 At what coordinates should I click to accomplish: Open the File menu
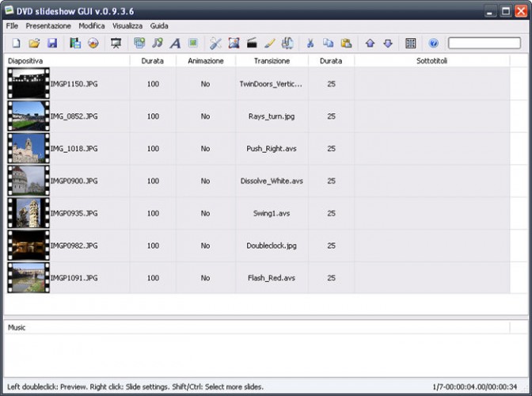click(12, 26)
